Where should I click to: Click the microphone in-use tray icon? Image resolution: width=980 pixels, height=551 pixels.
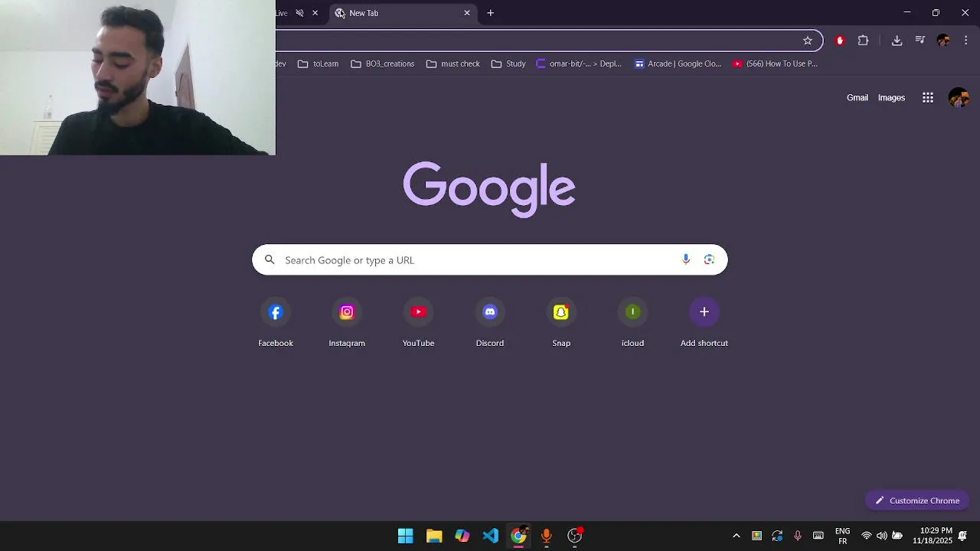click(x=797, y=536)
